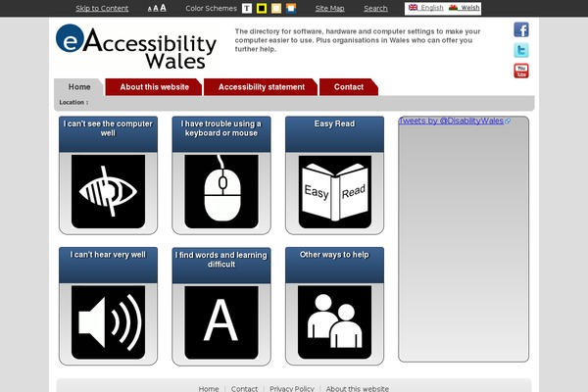Screen dimensions: 588x392
Task: Open the Site Map link
Action: click(x=329, y=8)
